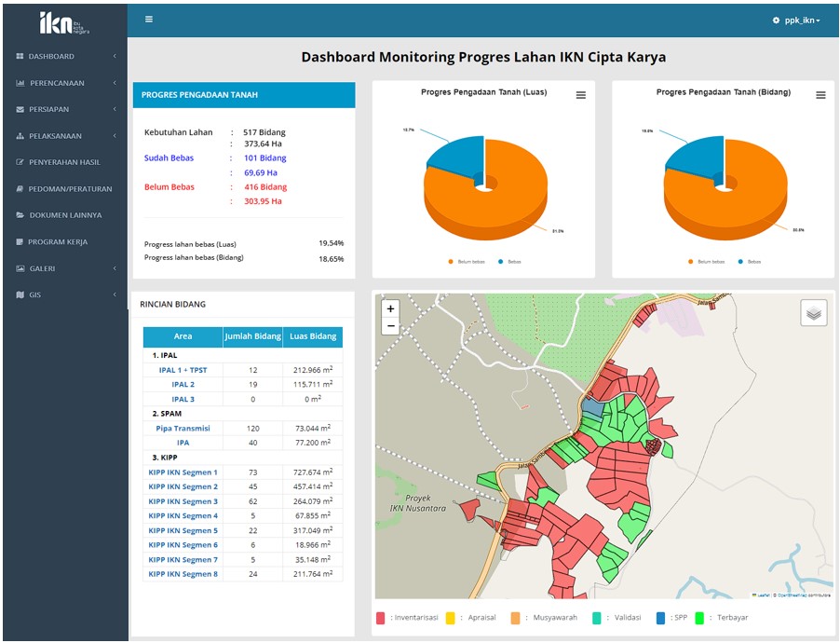This screenshot has height=643, width=840.
Task: Toggle the Belum bebas legend in Luas chart
Action: point(469,262)
